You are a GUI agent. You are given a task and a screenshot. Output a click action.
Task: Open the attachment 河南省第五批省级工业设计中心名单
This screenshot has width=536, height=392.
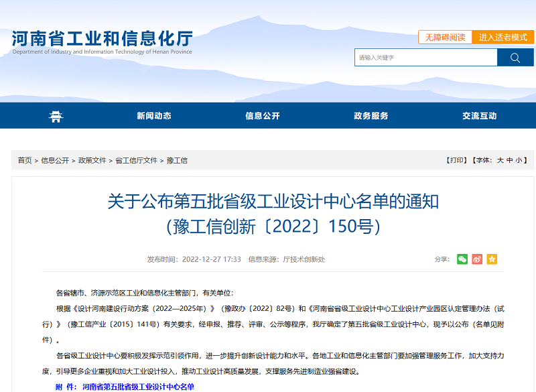138,387
